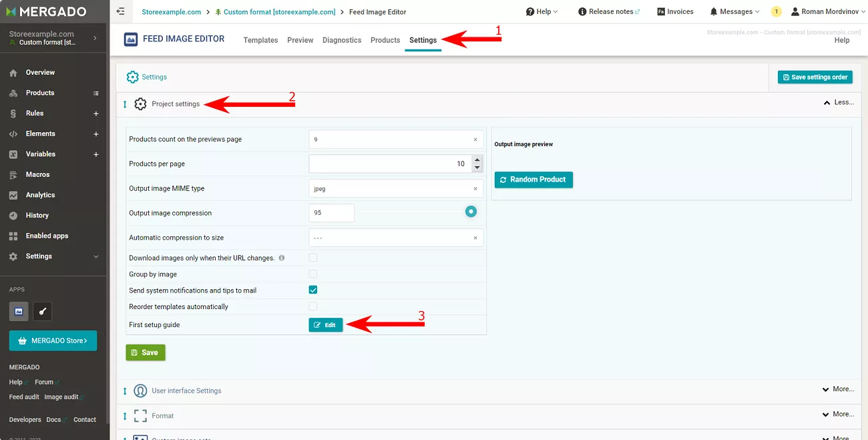Expand the Format section with More
Screen dimensions: 868x440
point(838,414)
